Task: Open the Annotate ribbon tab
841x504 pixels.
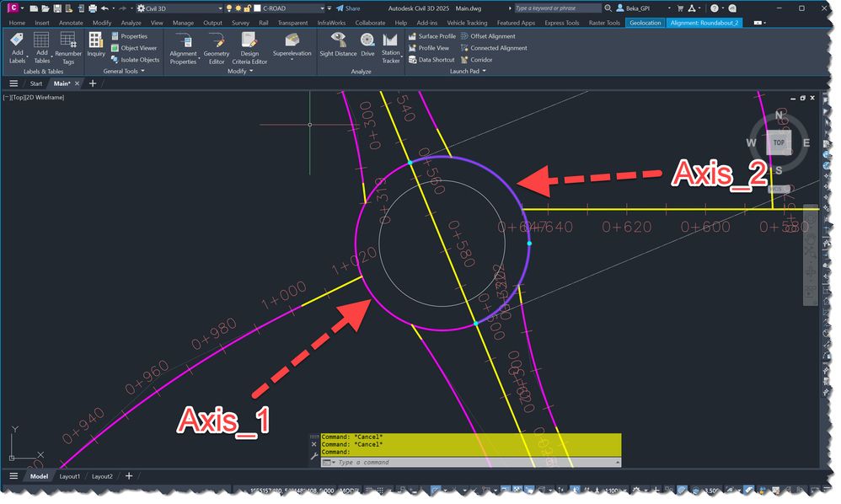Action: [x=71, y=23]
